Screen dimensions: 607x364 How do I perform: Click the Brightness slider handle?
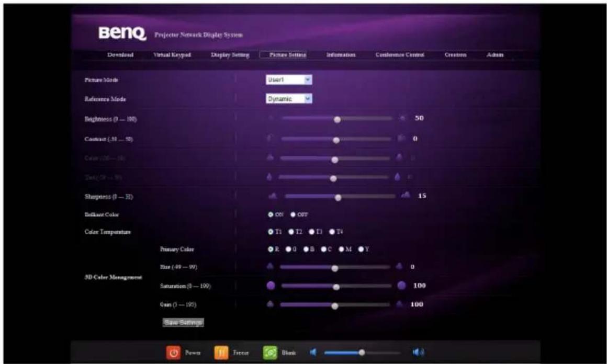coord(337,120)
